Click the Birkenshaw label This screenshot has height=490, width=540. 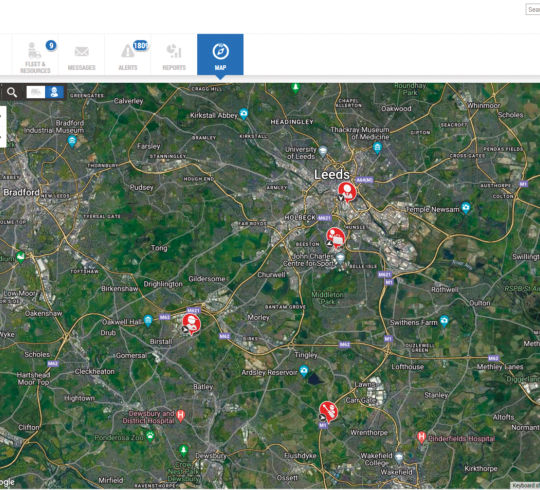point(120,289)
